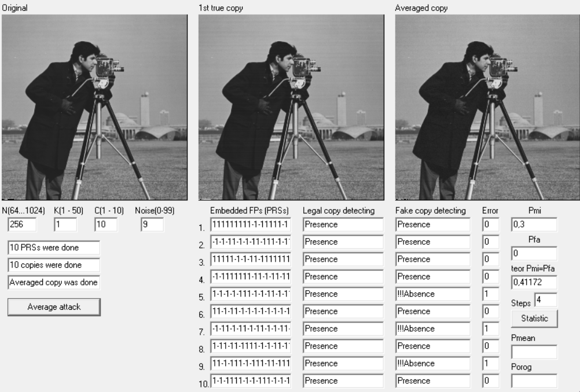Select the Noise(0-99) field
580x392 pixels.
tap(152, 224)
